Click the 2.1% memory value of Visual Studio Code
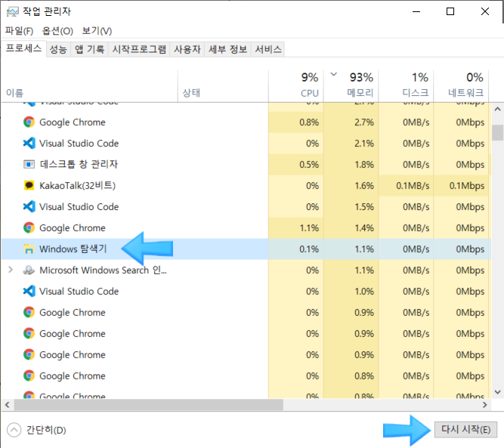The image size is (504, 448). (x=364, y=144)
